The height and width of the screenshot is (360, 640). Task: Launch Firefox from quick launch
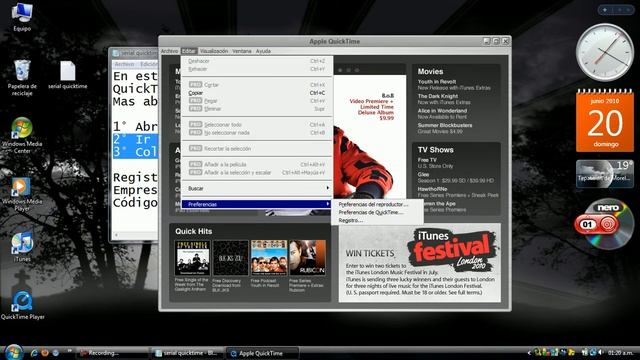point(45,353)
